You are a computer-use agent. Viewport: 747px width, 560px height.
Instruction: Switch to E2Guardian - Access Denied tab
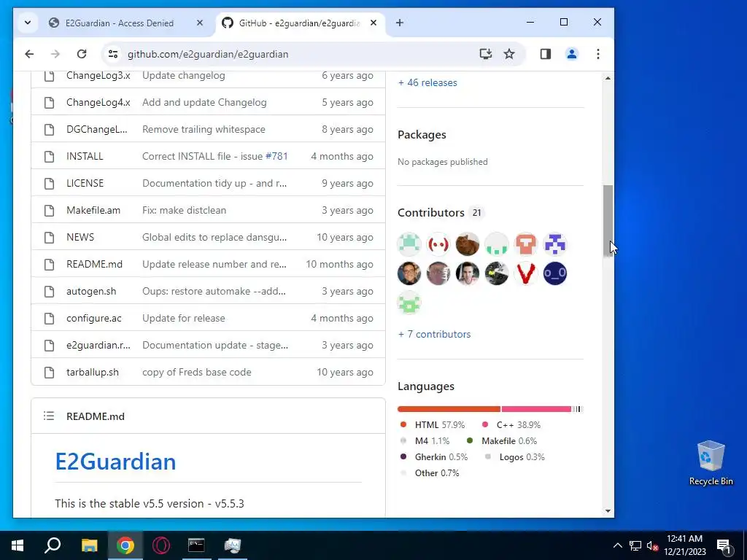(119, 23)
